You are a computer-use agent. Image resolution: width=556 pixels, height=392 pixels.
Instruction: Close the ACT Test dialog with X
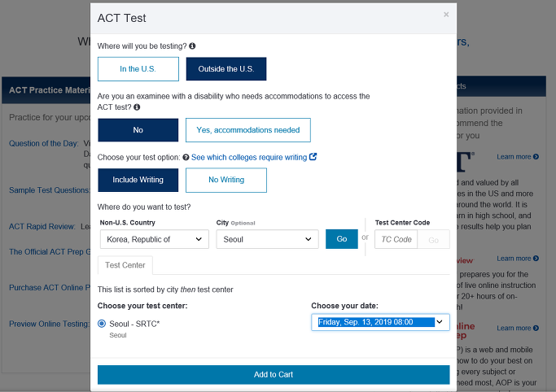click(x=446, y=15)
